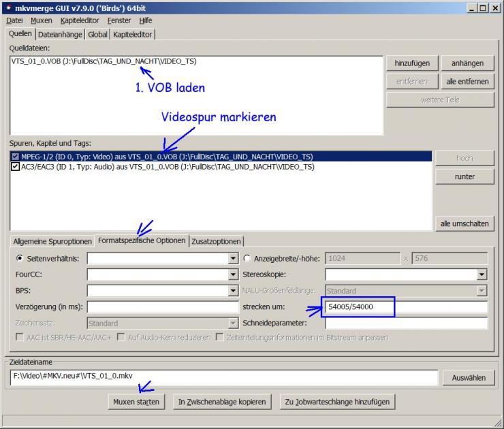504x429 pixels.
Task: Click the Zieldateiname output path field
Action: click(223, 378)
